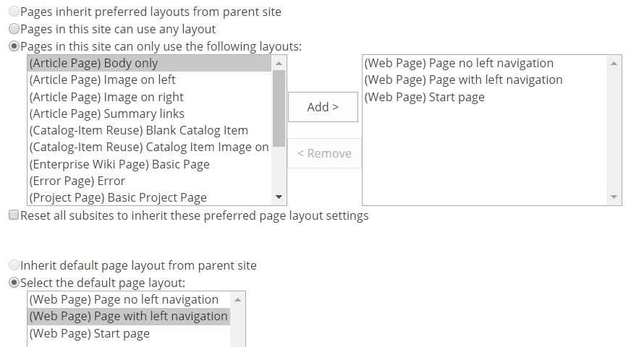Choose 'Page no left navigation' as default layout
Screen dimensions: 644x347
tap(129, 300)
